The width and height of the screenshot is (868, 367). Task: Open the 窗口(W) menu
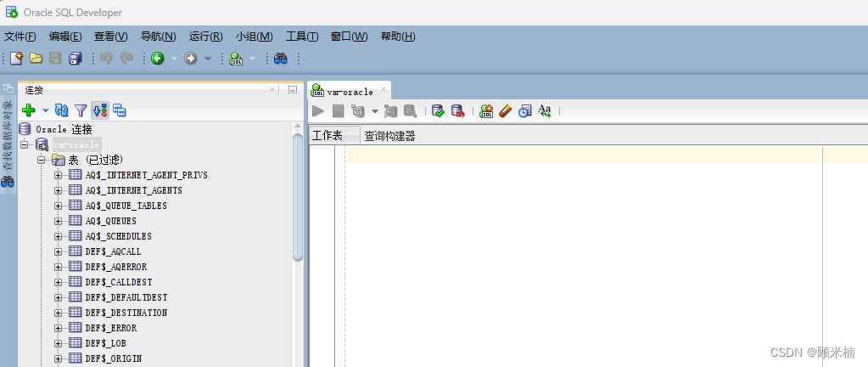click(350, 37)
